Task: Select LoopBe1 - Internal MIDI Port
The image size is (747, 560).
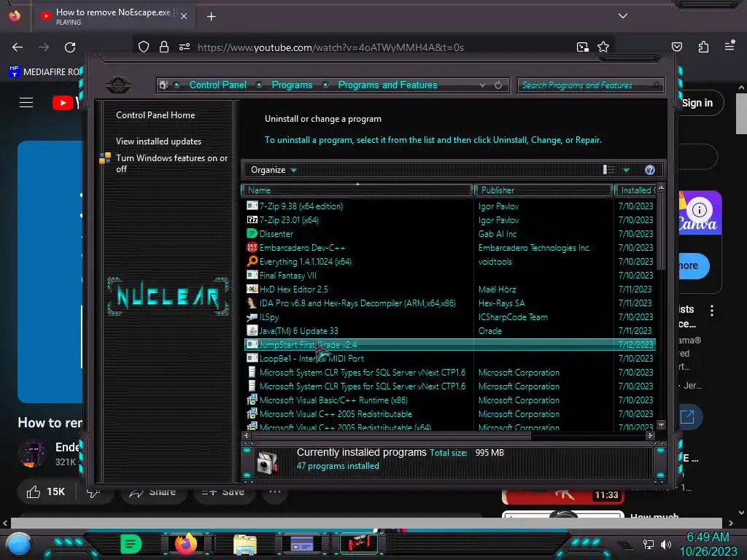Action: point(311,359)
